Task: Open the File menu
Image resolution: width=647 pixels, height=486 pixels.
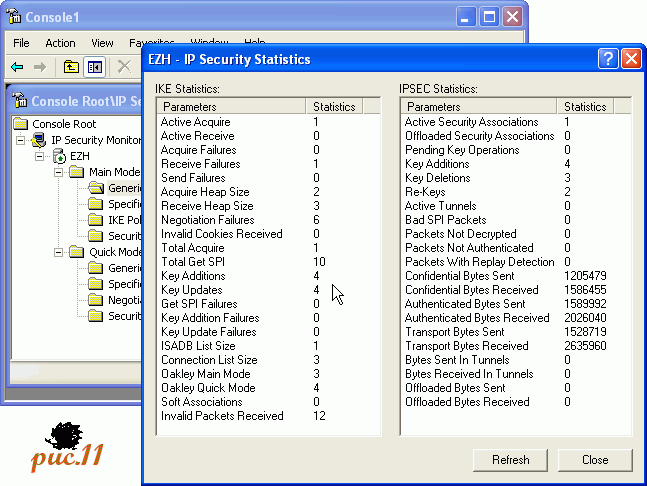Action: (x=22, y=43)
